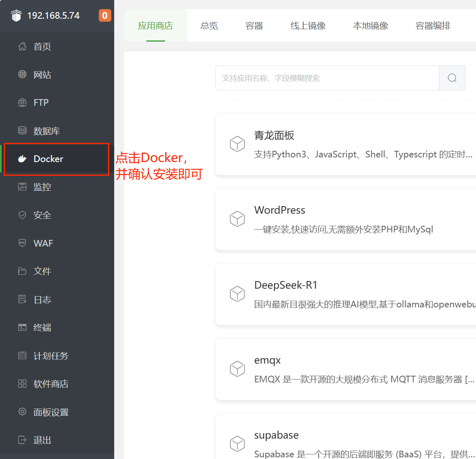Click the globe icon beside 网站
The image size is (476, 459).
click(x=22, y=74)
